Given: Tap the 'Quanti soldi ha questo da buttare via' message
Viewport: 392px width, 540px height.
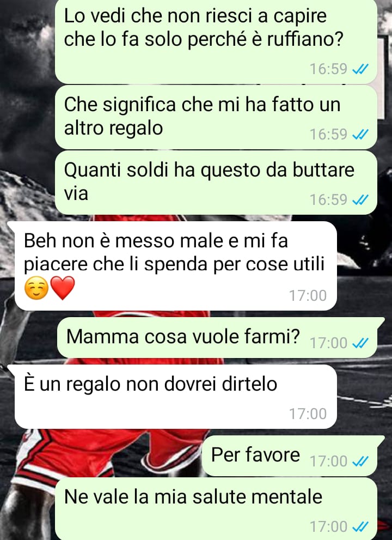Looking at the screenshot, I should [x=216, y=183].
